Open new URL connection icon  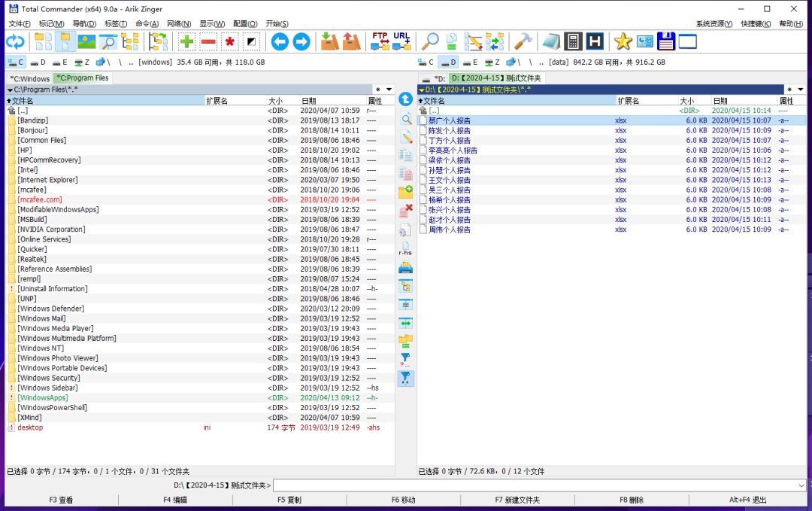tap(401, 42)
